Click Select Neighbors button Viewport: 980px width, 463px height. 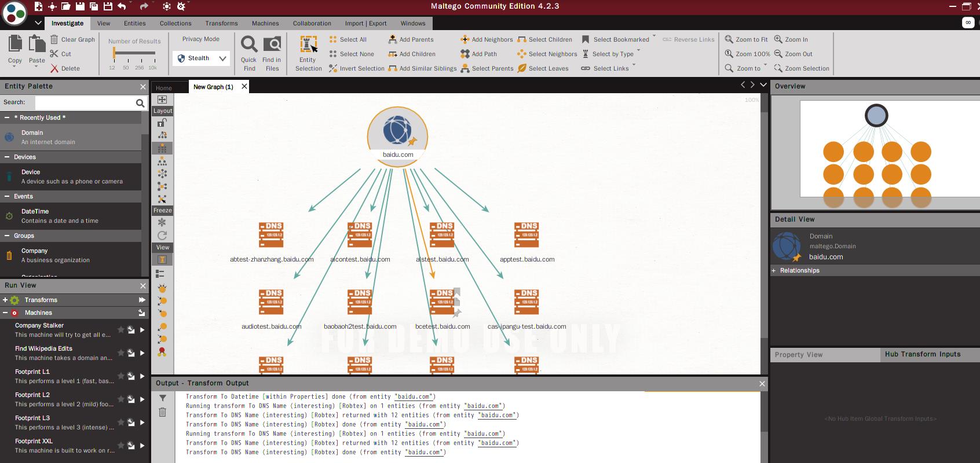547,54
